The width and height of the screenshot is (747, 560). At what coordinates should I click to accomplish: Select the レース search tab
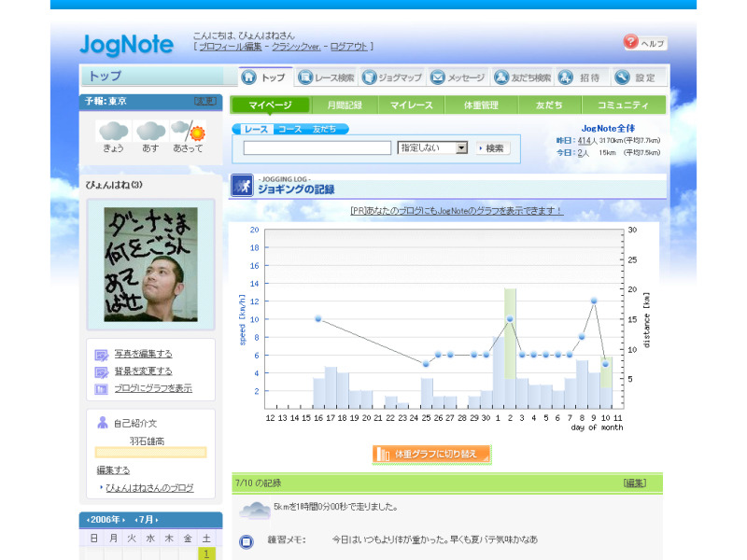coord(256,129)
